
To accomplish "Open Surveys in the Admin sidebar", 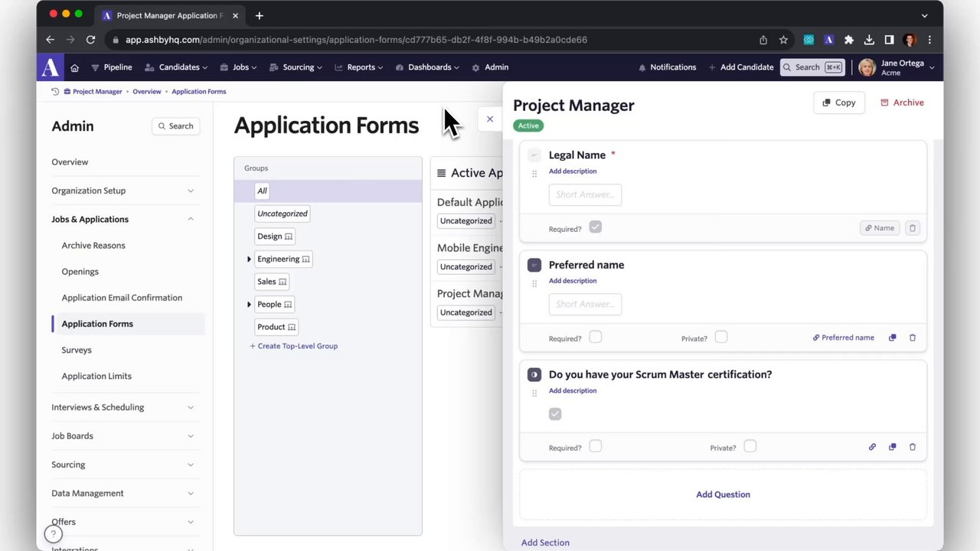I will [x=77, y=350].
